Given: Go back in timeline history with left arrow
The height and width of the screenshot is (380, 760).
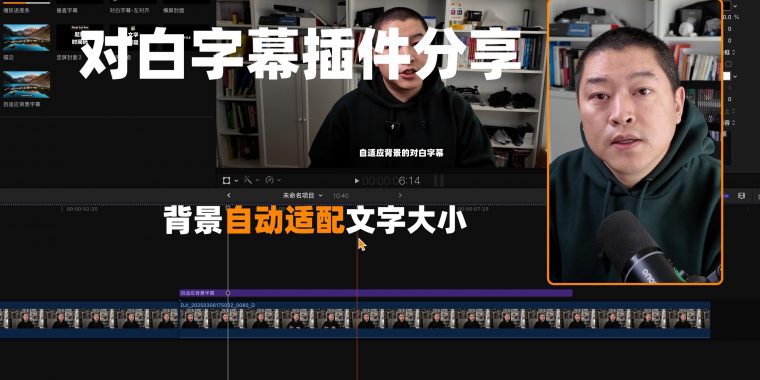Looking at the screenshot, I should (229, 195).
